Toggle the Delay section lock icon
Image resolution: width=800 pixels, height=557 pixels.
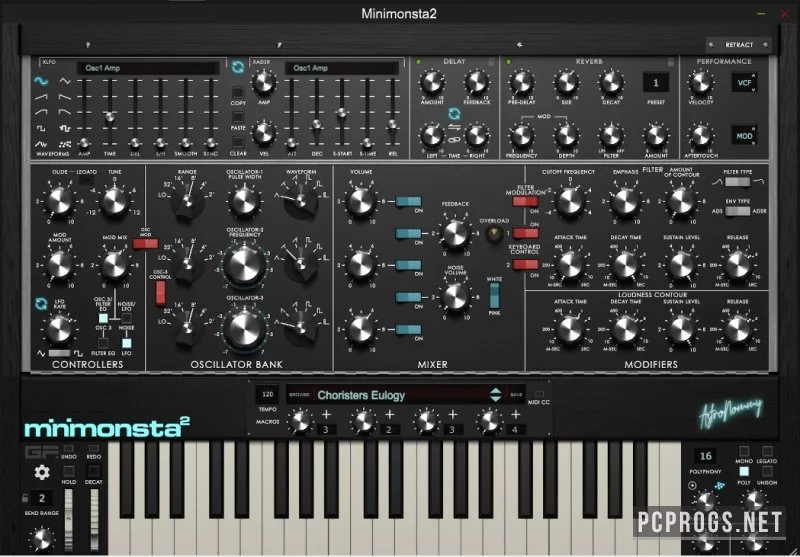point(491,62)
